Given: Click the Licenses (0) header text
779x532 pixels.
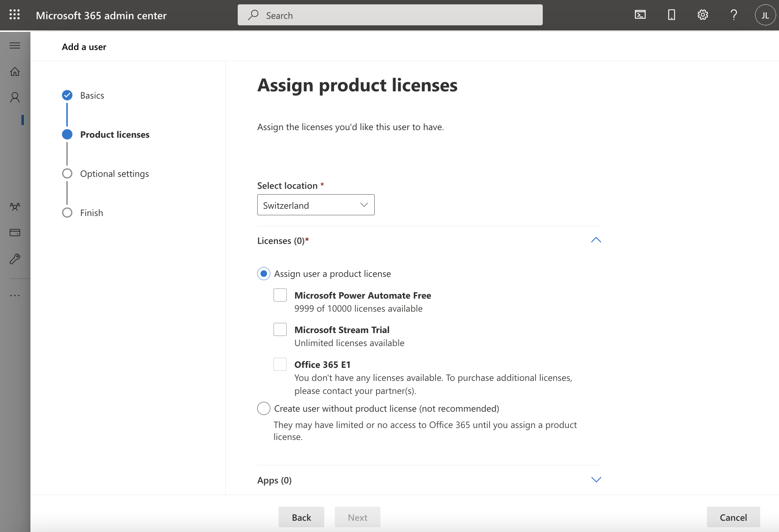Looking at the screenshot, I should (x=283, y=241).
